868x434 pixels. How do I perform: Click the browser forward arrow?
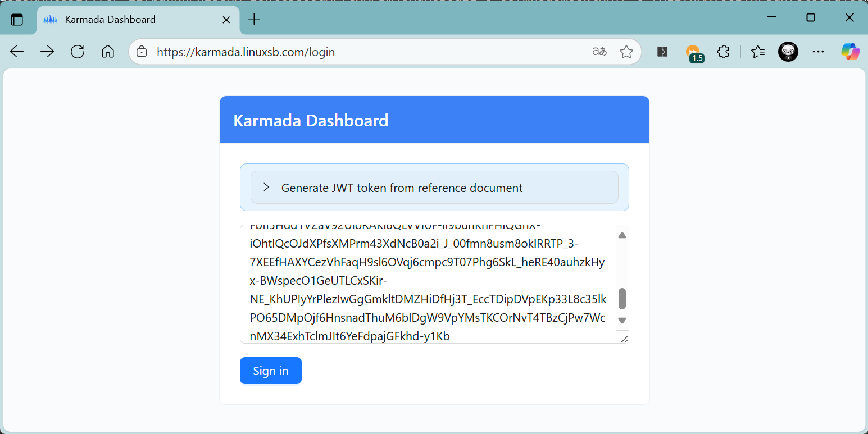click(x=47, y=52)
